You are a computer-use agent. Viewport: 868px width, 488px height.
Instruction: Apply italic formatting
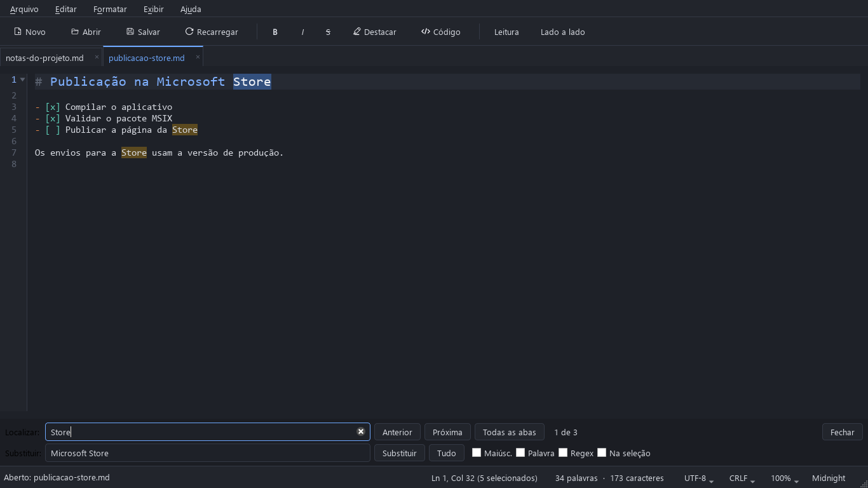coord(302,32)
